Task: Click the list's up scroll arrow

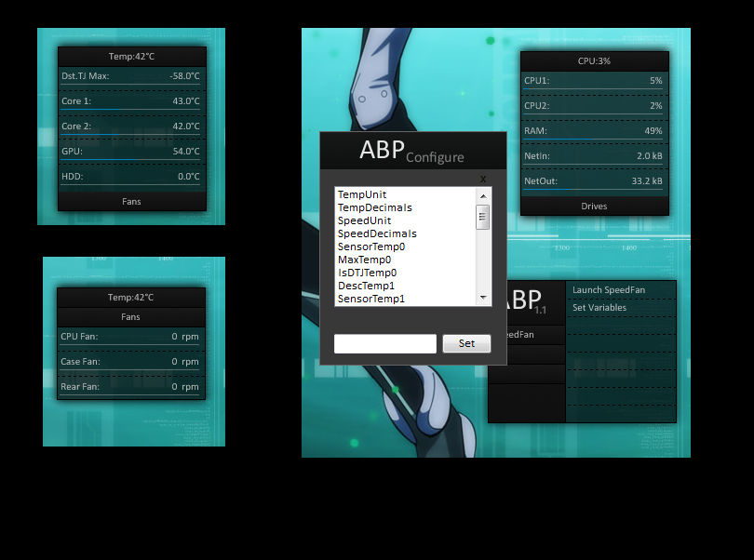Action: click(483, 195)
